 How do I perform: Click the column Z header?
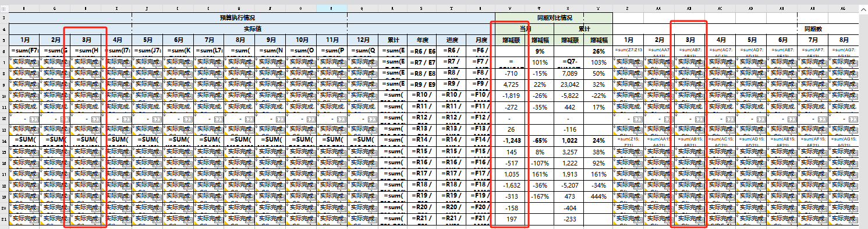click(629, 9)
